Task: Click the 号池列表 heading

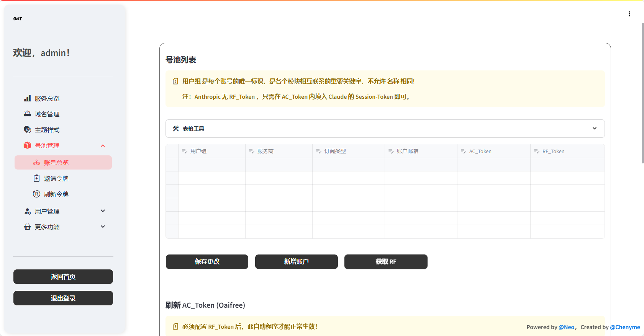Action: [x=181, y=60]
